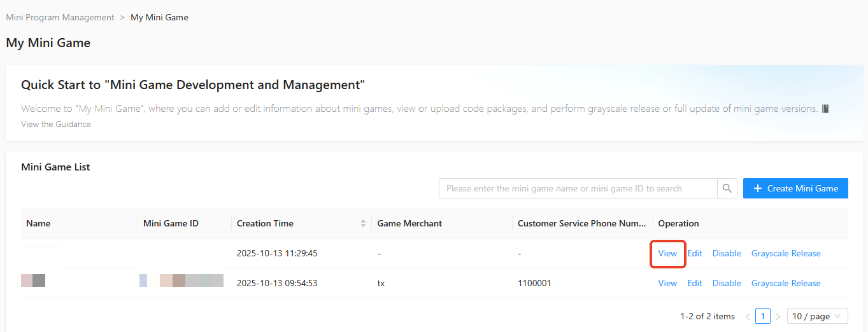The height and width of the screenshot is (332, 868).
Task: Click the search magnifier icon
Action: pos(727,188)
